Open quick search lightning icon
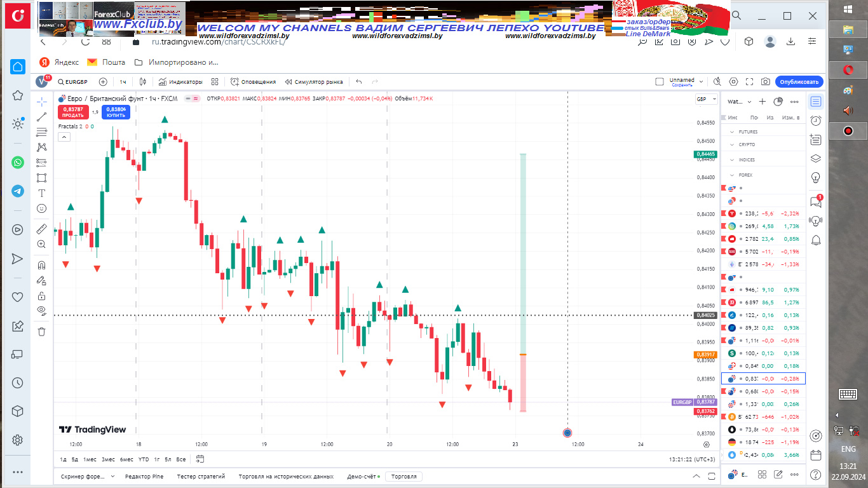 click(717, 82)
